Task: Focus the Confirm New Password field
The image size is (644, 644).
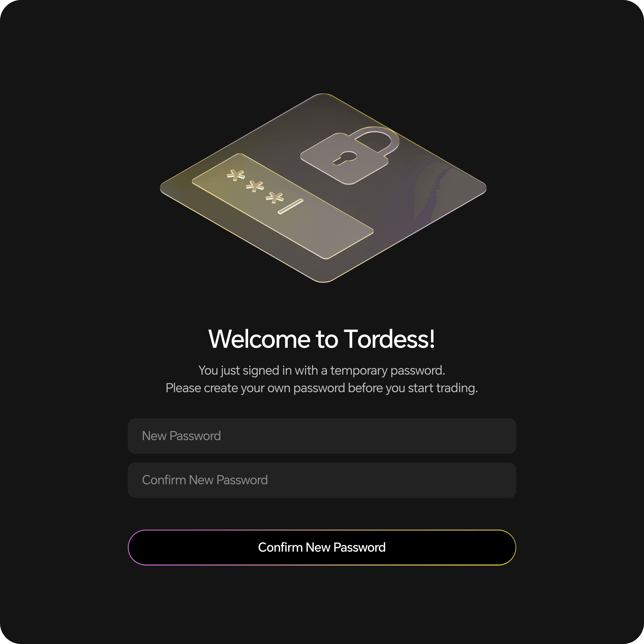Action: (322, 480)
